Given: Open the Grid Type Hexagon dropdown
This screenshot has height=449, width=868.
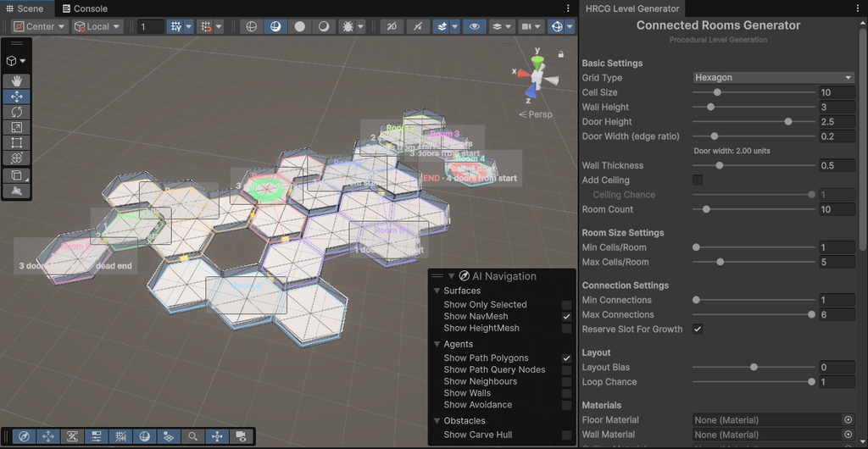Looking at the screenshot, I should [774, 77].
